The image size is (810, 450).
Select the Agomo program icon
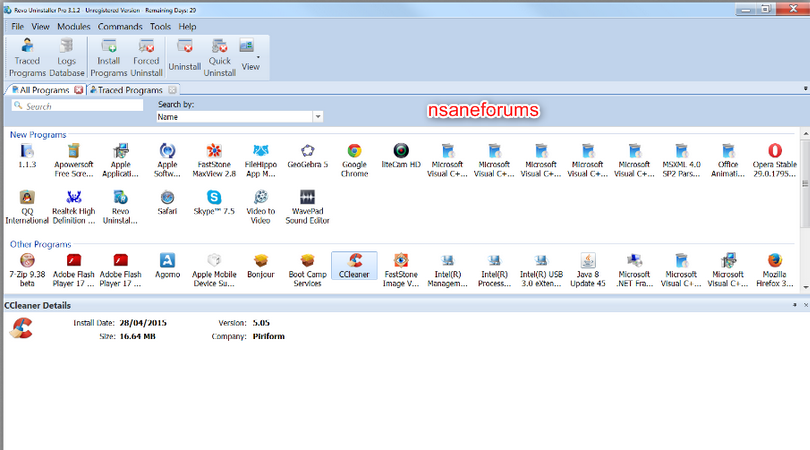coord(167,266)
